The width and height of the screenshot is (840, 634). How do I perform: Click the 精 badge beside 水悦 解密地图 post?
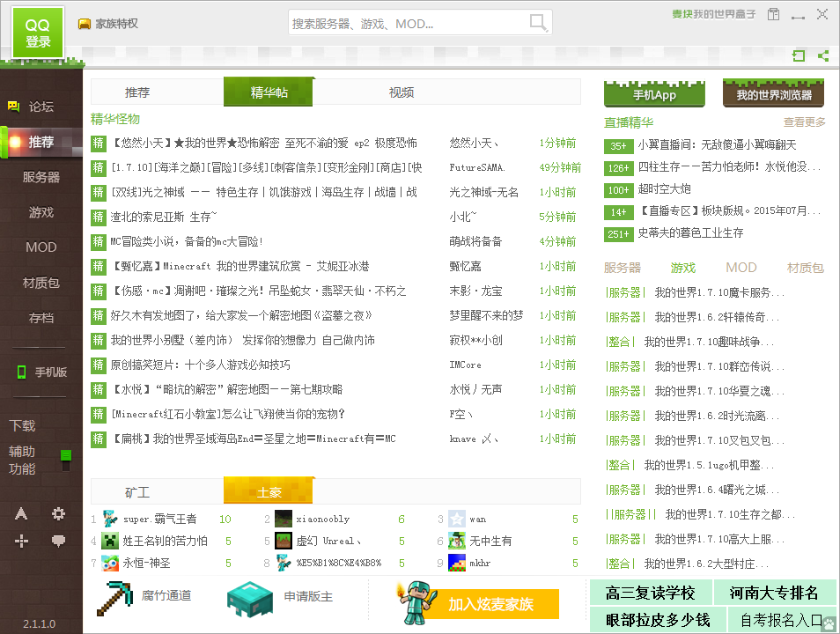[x=99, y=389]
